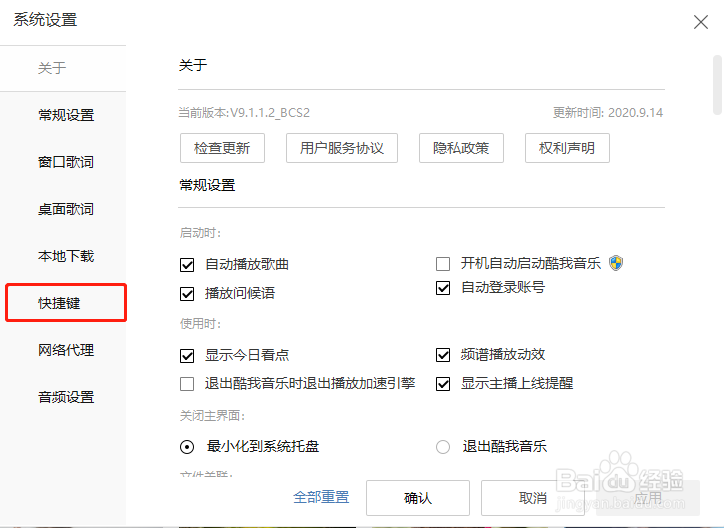Open 权利声明
Viewport: 724px width, 528px height.
(567, 148)
